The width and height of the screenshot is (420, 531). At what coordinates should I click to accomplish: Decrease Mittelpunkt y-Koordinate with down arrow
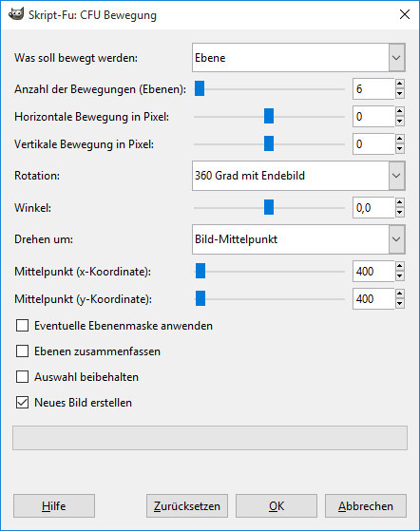click(400, 304)
